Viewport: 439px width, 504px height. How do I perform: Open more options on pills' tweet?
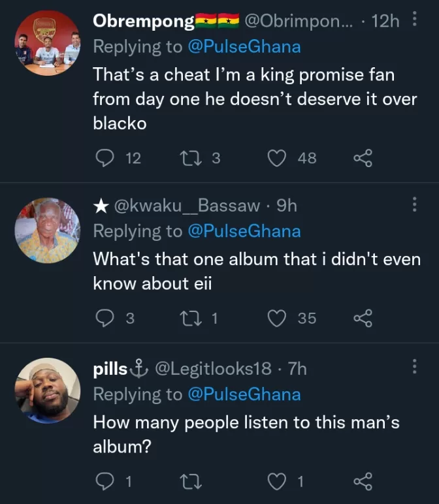(x=414, y=367)
